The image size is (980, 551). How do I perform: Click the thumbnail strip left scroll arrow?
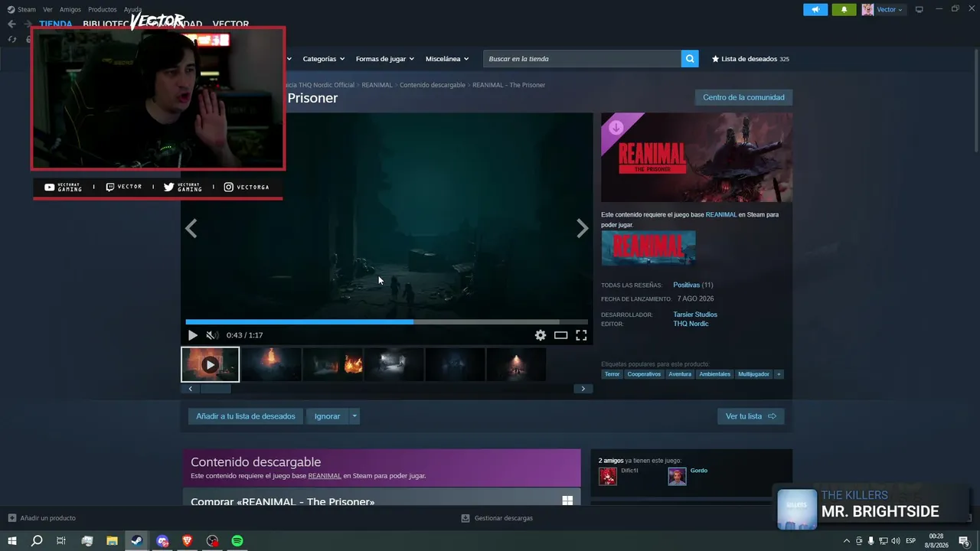191,389
